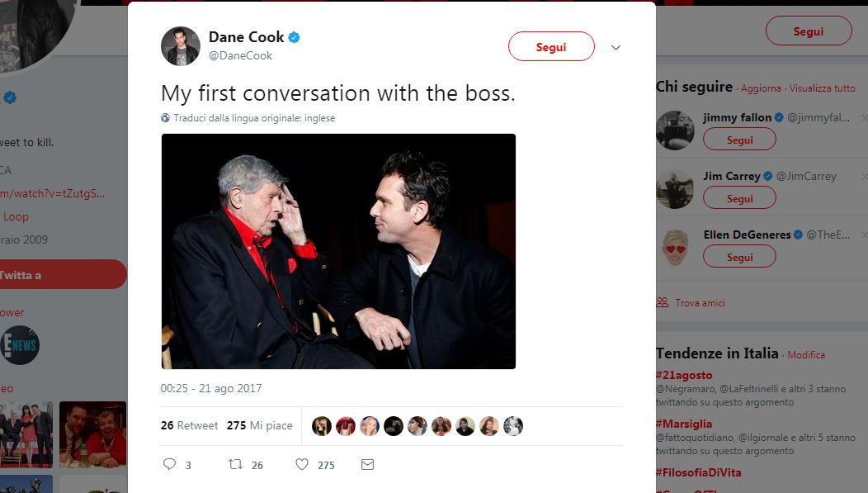Follow Dane Cook with Segui button
The height and width of the screenshot is (493, 868).
tap(551, 47)
